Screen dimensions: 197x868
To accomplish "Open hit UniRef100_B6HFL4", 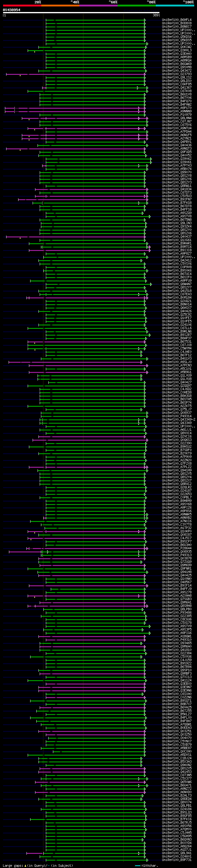I will pyautogui.click(x=177, y=20).
